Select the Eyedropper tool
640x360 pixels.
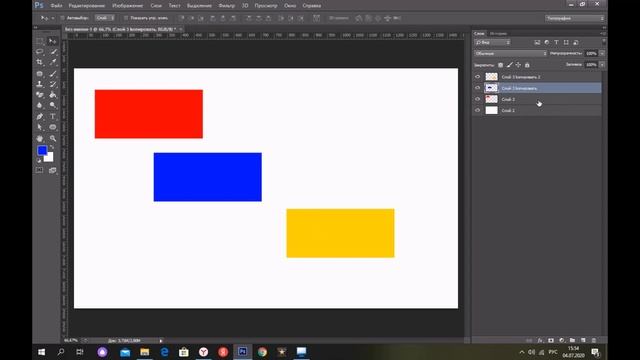click(53, 62)
